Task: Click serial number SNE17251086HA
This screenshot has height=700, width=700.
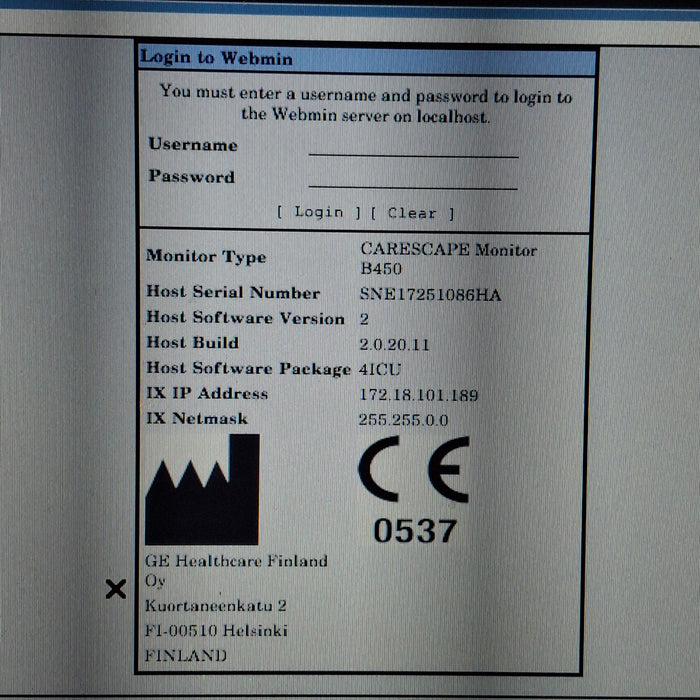Action: (430, 295)
